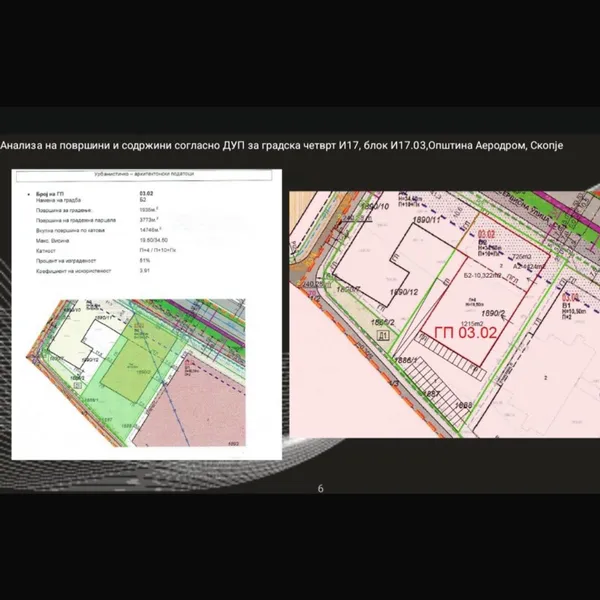Open the small colored map thumbnail on the left document
This screenshot has width=600, height=600.
coord(136,373)
